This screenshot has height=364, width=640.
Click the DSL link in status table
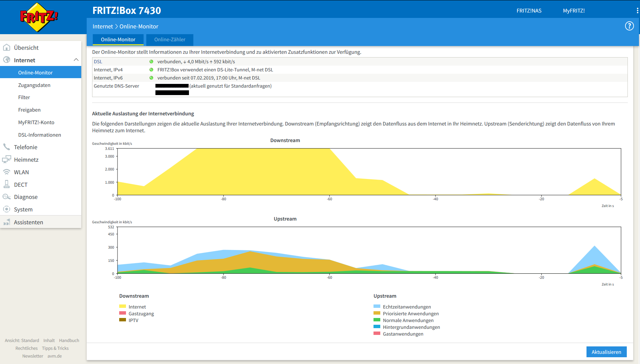point(98,62)
